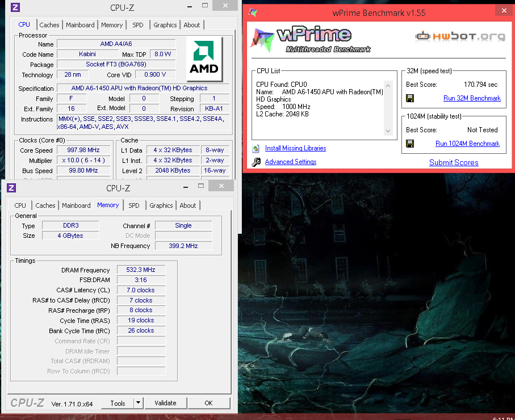The height and width of the screenshot is (420, 515).
Task: Click the Tools button in CPU-Z
Action: 118,403
